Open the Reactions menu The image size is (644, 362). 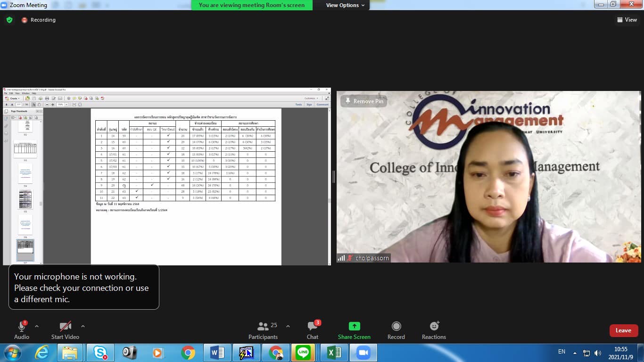pos(434,330)
